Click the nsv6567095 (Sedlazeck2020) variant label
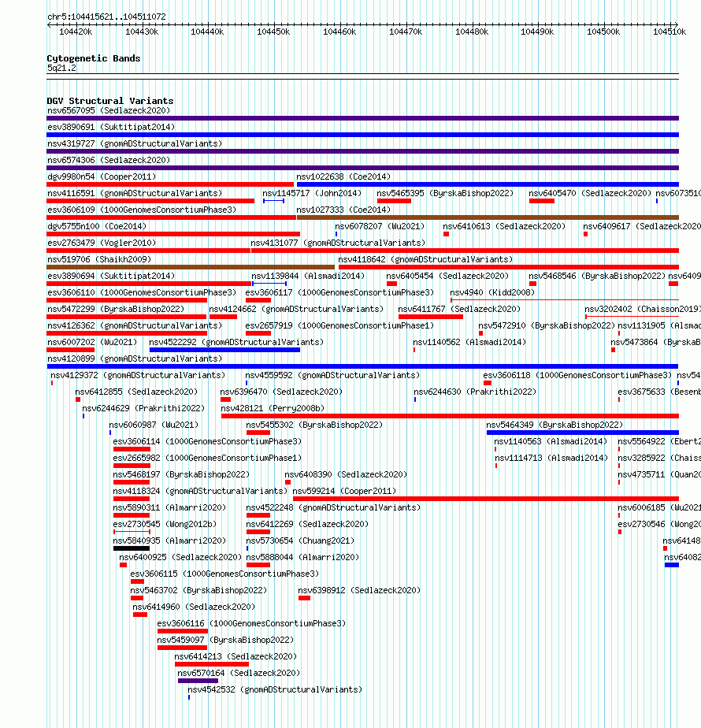The height and width of the screenshot is (728, 701). pyautogui.click(x=109, y=110)
